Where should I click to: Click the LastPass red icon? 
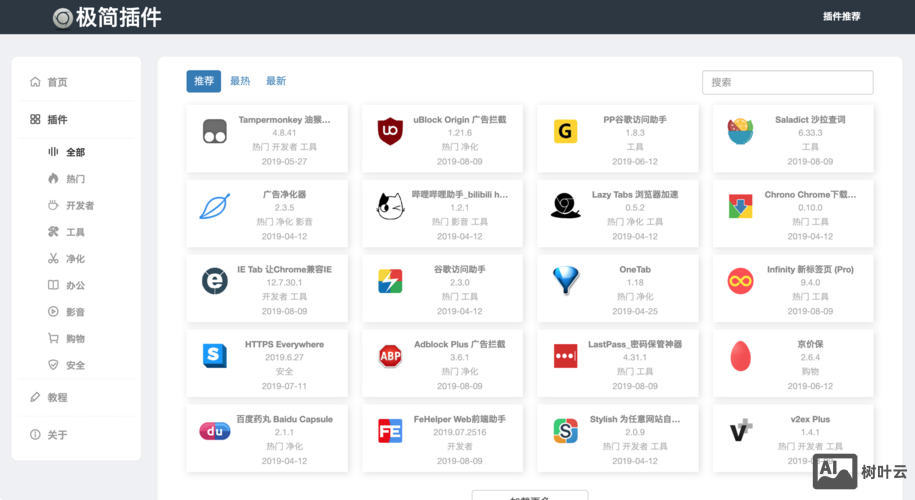coord(566,356)
